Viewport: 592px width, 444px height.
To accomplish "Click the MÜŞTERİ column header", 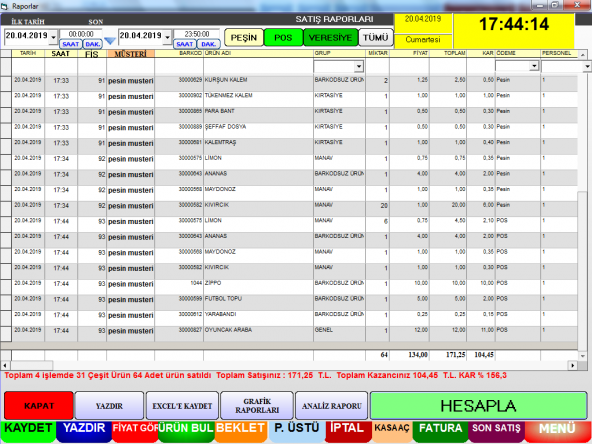I will click(131, 54).
